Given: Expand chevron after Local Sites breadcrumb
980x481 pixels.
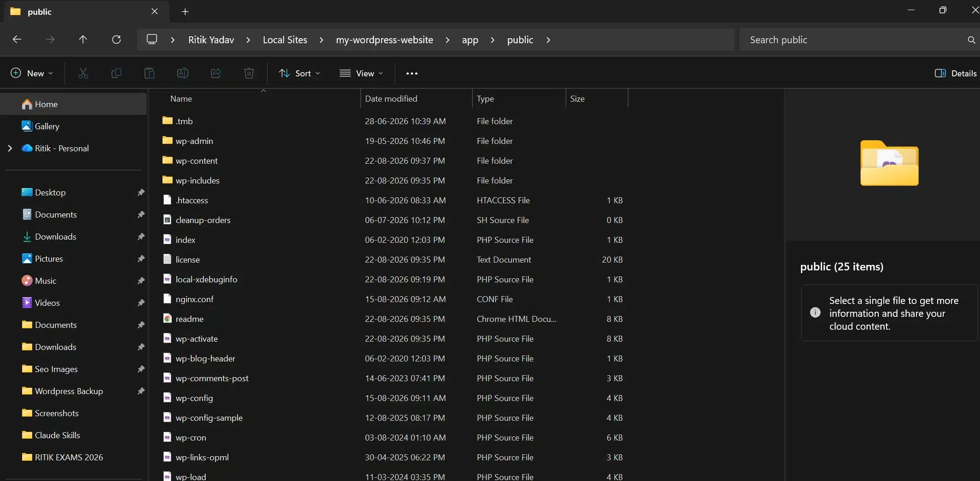Looking at the screenshot, I should click(x=321, y=40).
